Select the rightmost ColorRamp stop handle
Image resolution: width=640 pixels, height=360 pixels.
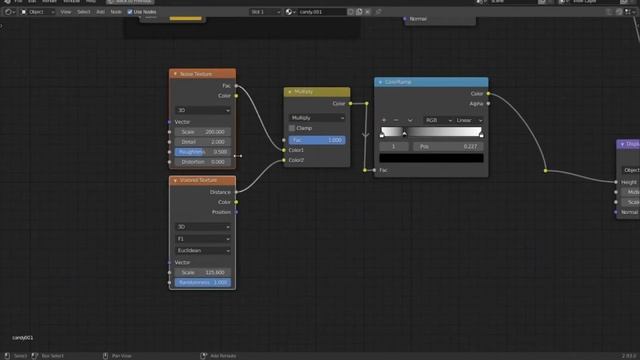[482, 134]
